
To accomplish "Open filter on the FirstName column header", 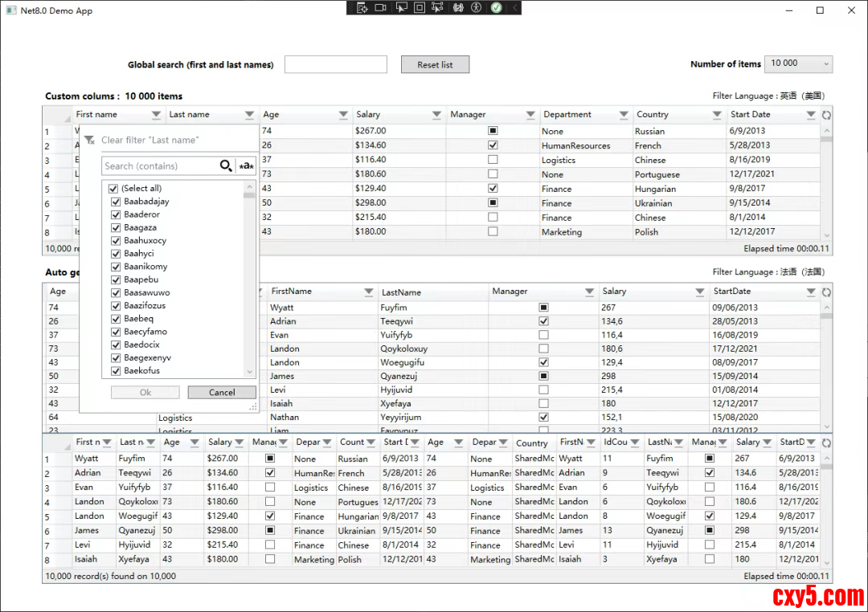I will click(x=369, y=292).
